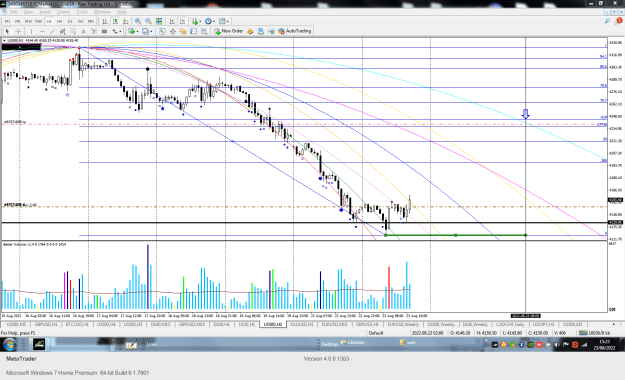Click the 'Better Volume' indicator label
Image resolution: width=625 pixels, height=380 pixels.
coord(34,244)
